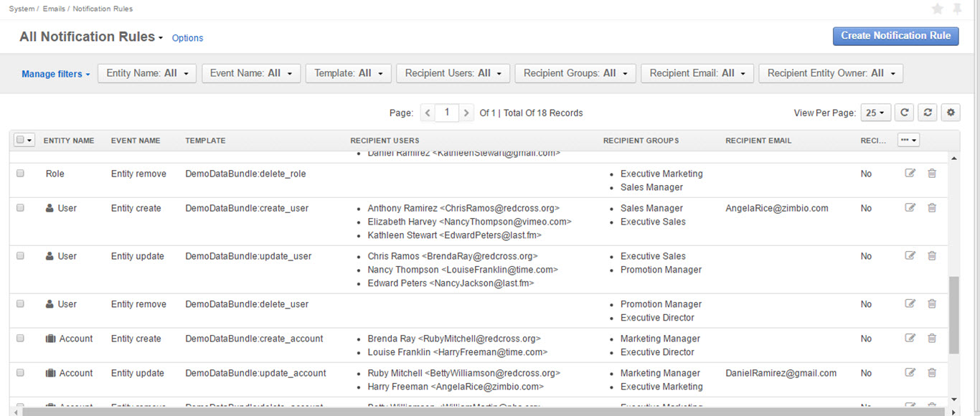This screenshot has height=416, width=980.
Task: Open Recipient Users filter dropdown
Action: coord(453,73)
